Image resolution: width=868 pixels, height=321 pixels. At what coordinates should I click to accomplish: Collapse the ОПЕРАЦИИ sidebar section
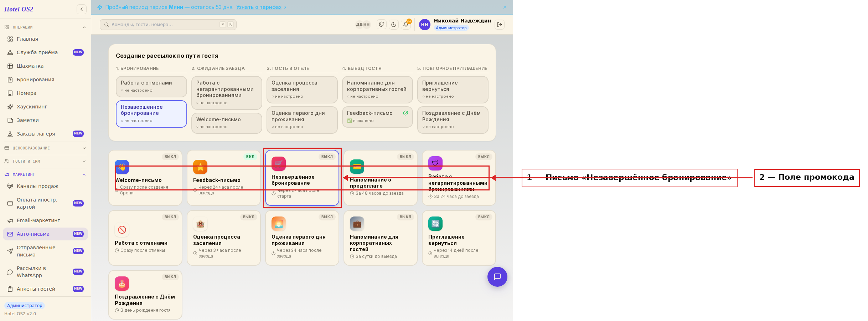click(45, 27)
